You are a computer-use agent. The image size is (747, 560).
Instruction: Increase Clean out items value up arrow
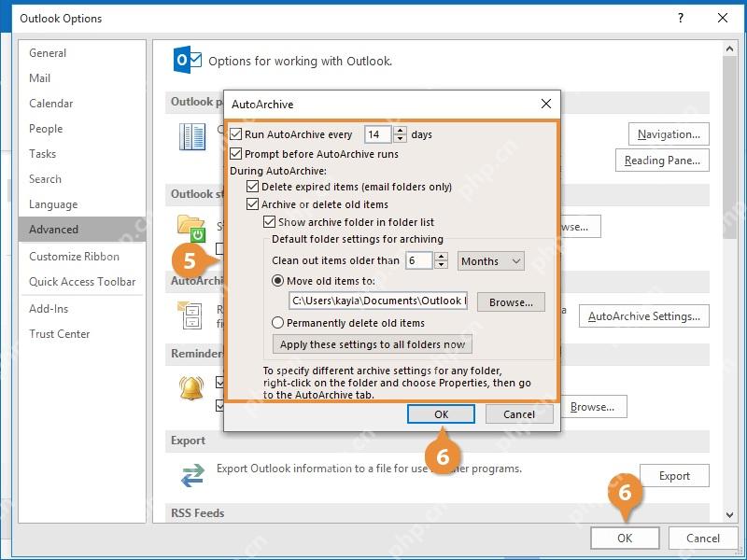click(441, 256)
